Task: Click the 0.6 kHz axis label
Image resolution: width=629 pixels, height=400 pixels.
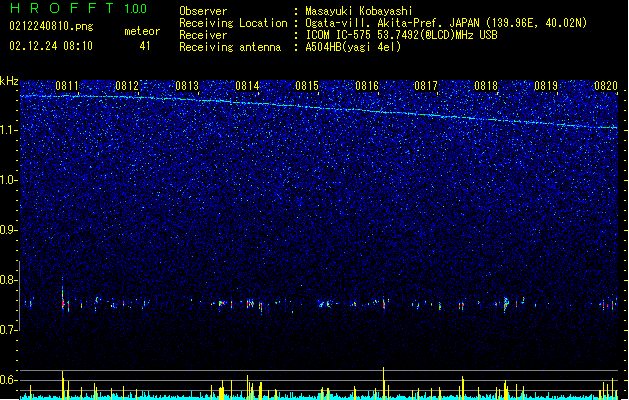Action: [9, 380]
